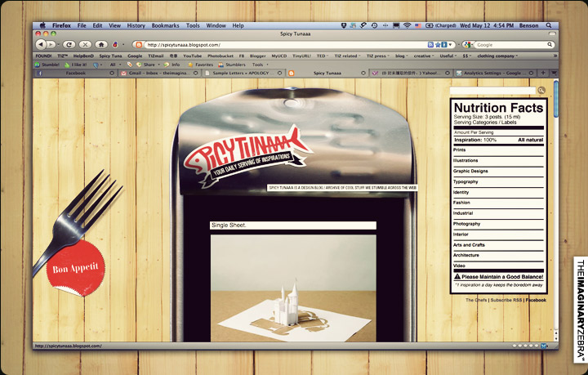Open Spotlight search in the menu bar
This screenshot has width=588, height=375.
pyautogui.click(x=546, y=25)
